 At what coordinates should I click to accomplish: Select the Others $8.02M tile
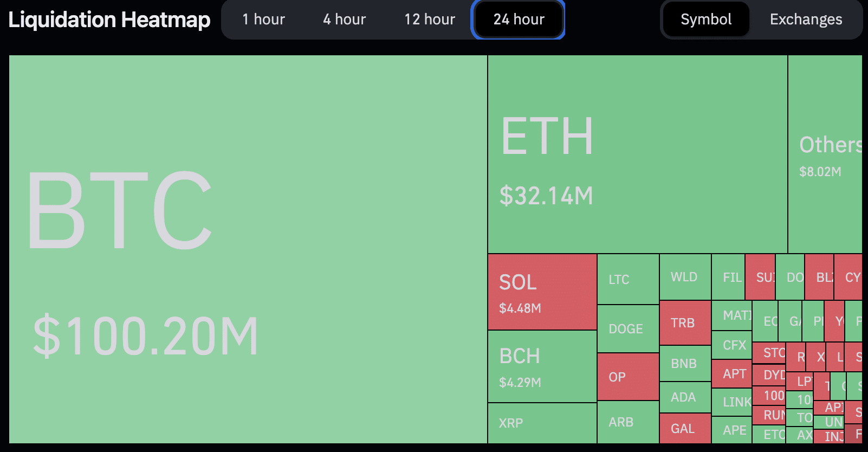(x=825, y=154)
